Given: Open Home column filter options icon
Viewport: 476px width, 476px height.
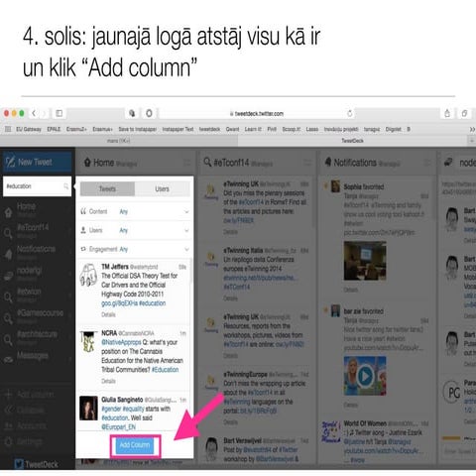Looking at the screenshot, I should pos(187,163).
